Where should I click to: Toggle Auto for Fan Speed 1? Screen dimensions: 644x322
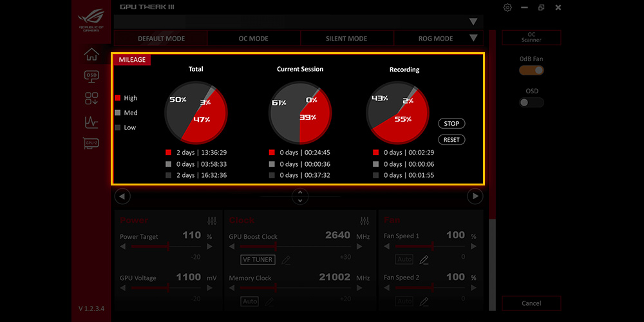[404, 260]
